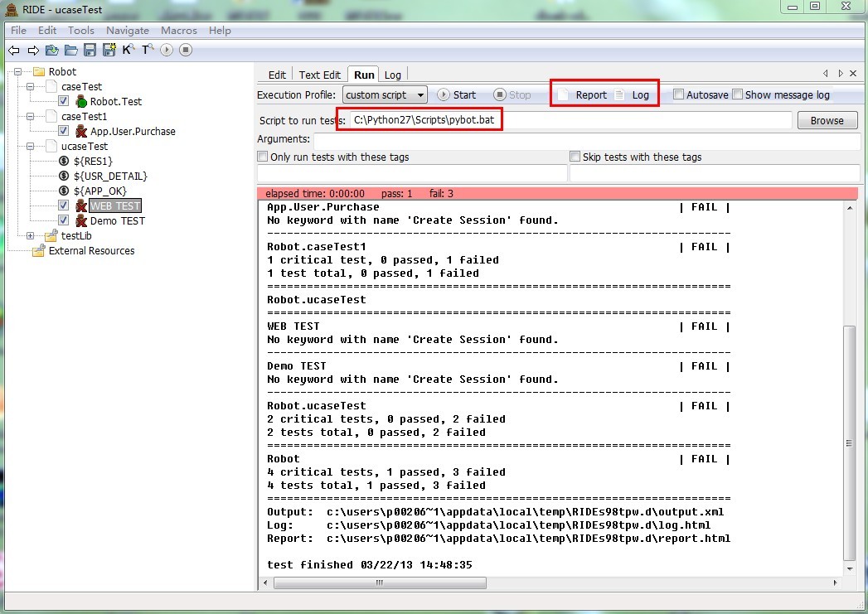
Task: Switch to the Text Edit tab
Action: click(x=319, y=75)
